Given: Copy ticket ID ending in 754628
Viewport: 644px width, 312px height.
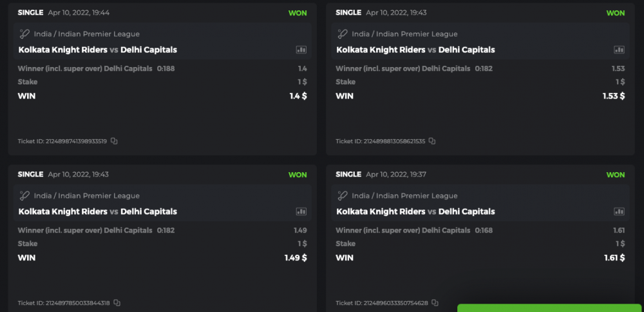Looking at the screenshot, I should point(435,303).
